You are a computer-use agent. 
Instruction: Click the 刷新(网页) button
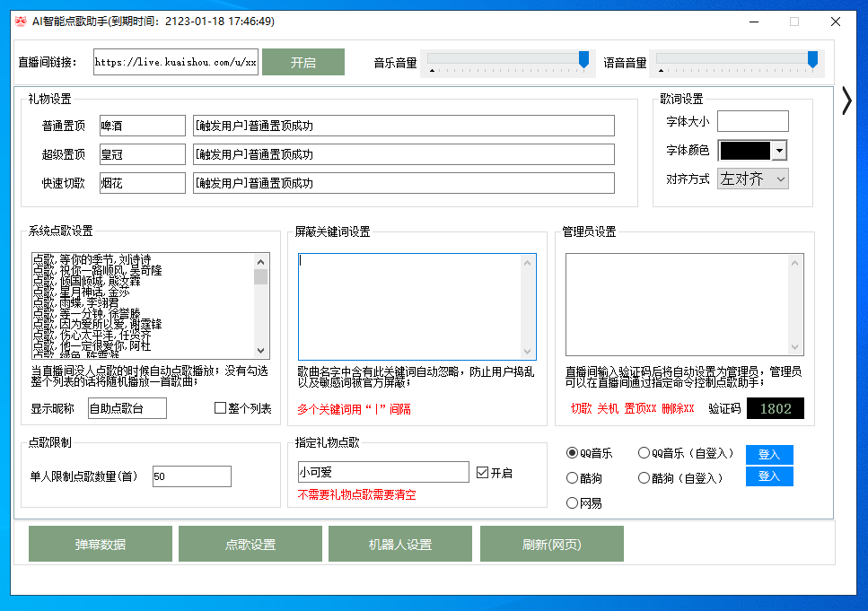[x=551, y=545]
